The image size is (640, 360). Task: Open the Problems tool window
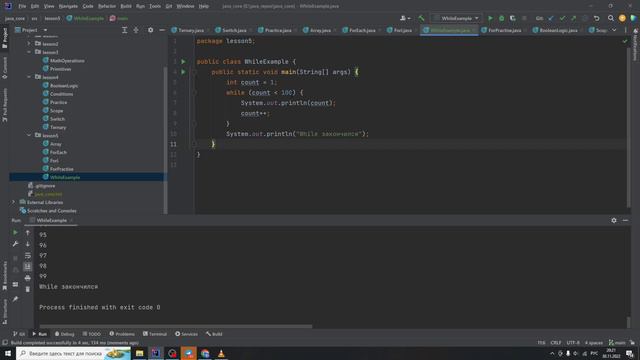pyautogui.click(x=122, y=334)
